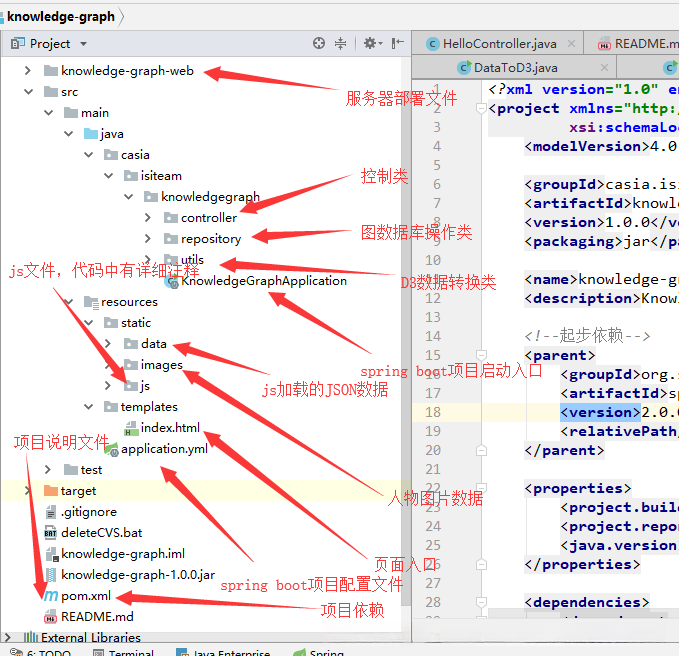The image size is (679, 656).
Task: Collapse the casia package
Action: tap(88, 155)
